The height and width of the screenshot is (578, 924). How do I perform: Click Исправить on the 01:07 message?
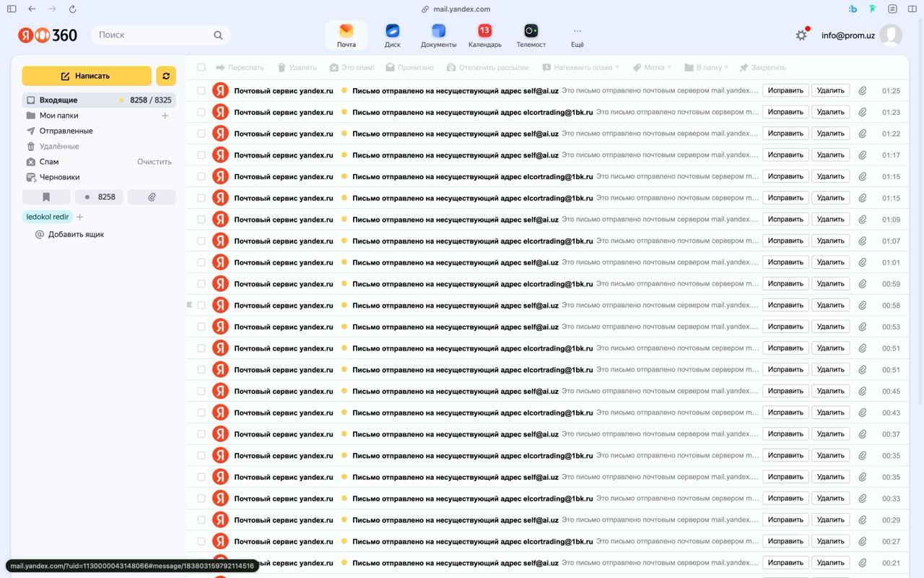tap(785, 241)
